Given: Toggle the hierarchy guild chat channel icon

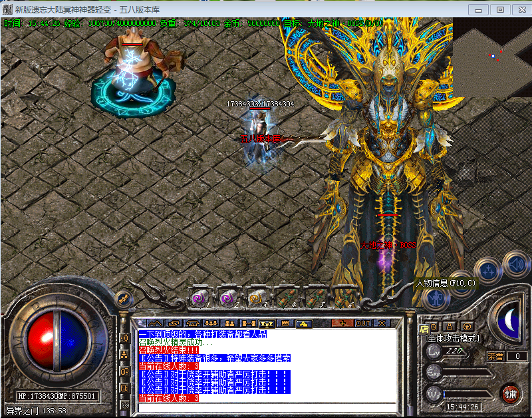Looking at the screenshot, I should 124,355.
